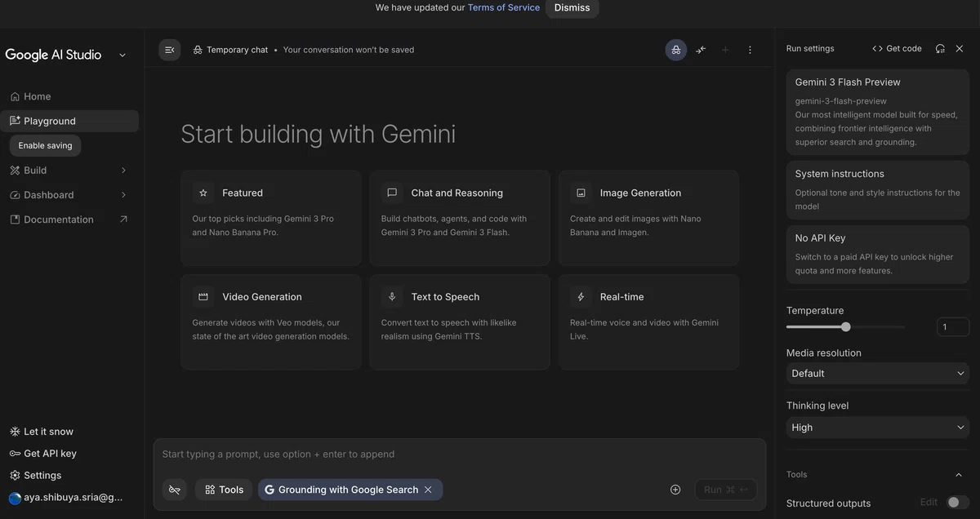Image resolution: width=980 pixels, height=519 pixels.
Task: Click the Text to Speech microphone icon
Action: coord(392,297)
